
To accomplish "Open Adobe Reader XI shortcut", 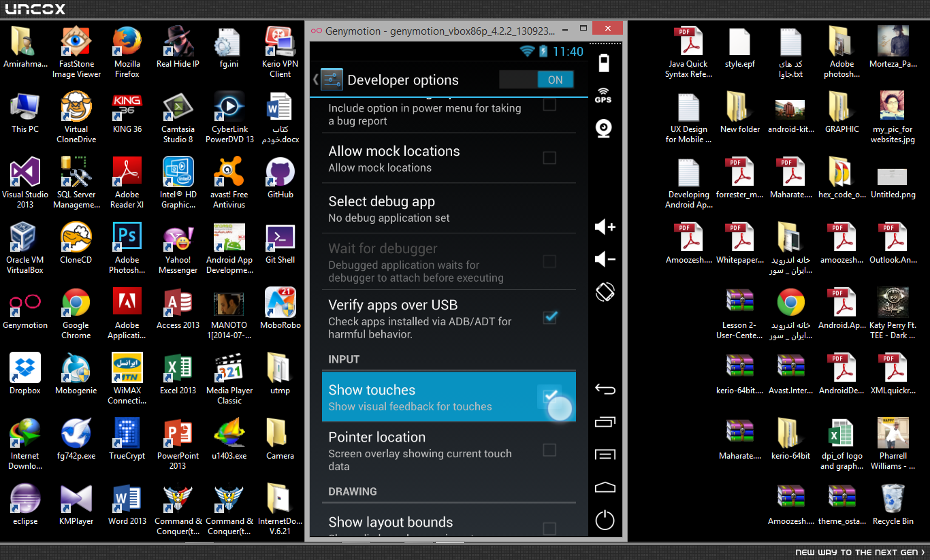I will [127, 173].
